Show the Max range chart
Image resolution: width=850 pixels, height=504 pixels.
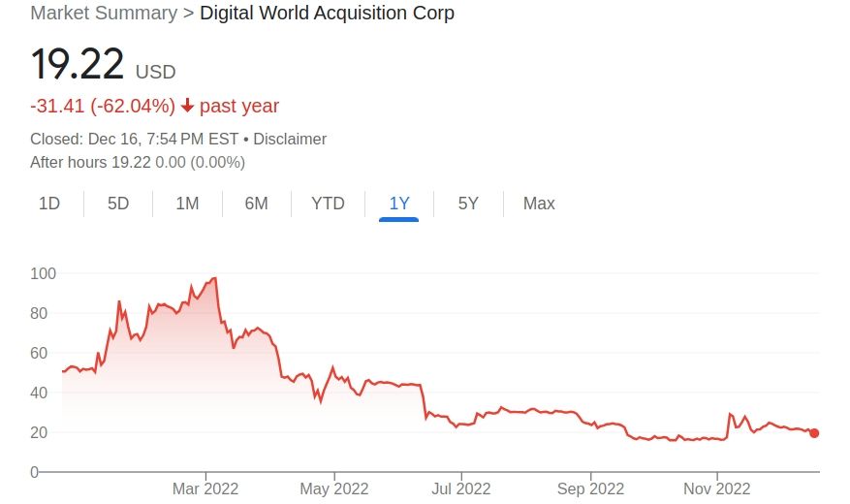coord(539,204)
